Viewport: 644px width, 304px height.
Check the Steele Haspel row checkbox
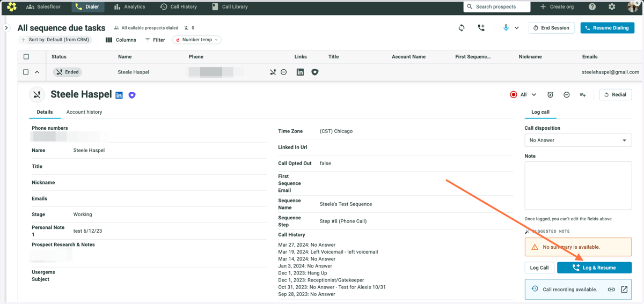(26, 72)
